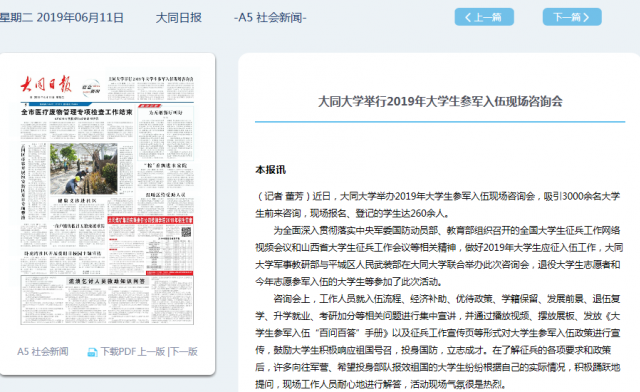The width and height of the screenshot is (640, 392).
Task: Click the paragraph starting 咨询会上，工作人员
Action: (x=438, y=341)
